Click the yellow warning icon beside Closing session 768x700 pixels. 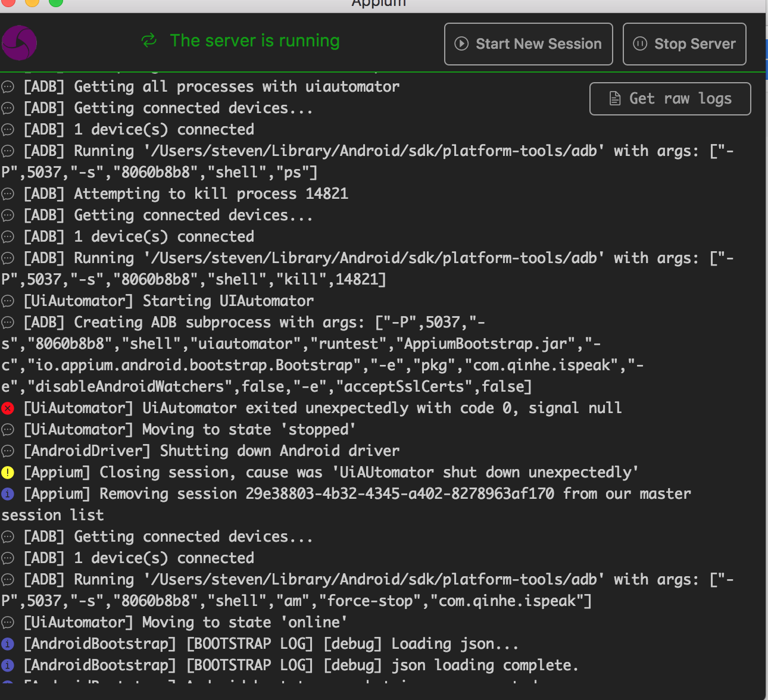8,473
